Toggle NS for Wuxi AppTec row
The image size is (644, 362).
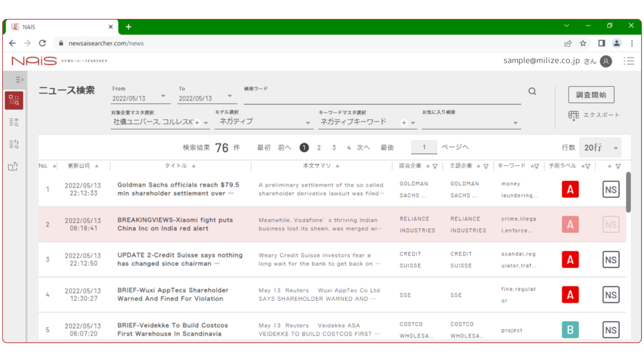click(x=611, y=295)
